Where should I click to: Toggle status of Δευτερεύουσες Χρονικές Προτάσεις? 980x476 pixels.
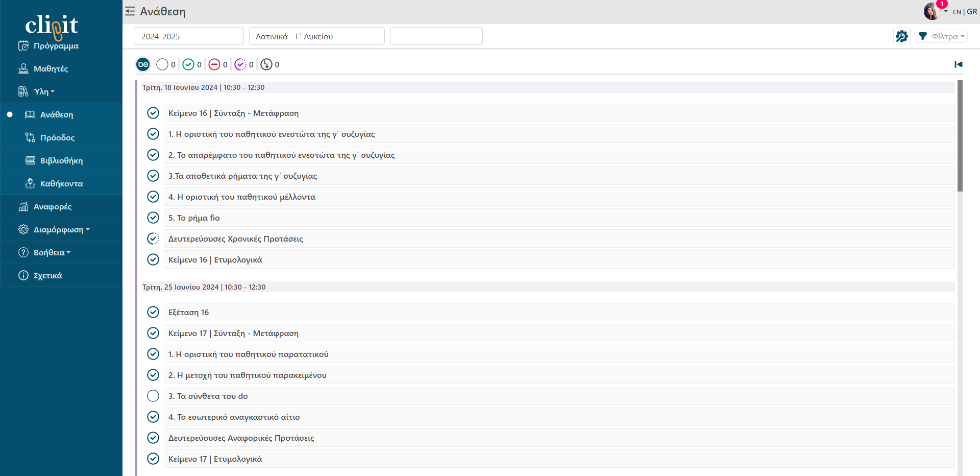tap(153, 239)
